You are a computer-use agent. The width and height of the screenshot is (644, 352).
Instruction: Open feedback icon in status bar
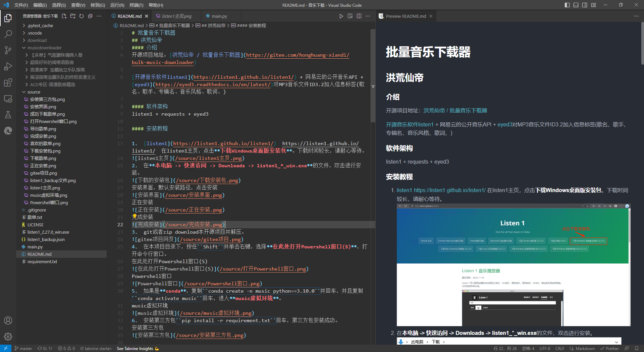(x=627, y=348)
